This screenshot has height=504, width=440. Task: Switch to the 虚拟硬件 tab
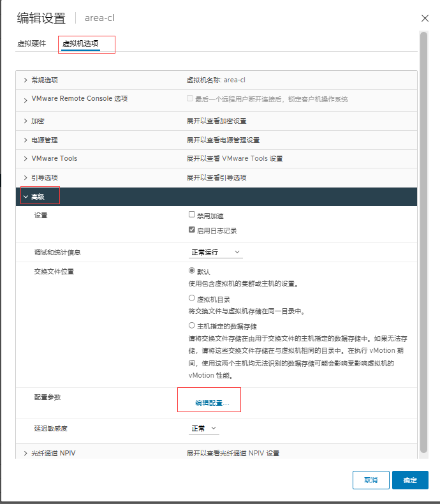[31, 43]
